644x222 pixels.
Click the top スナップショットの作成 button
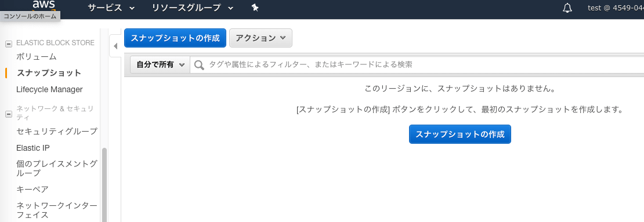pyautogui.click(x=175, y=38)
